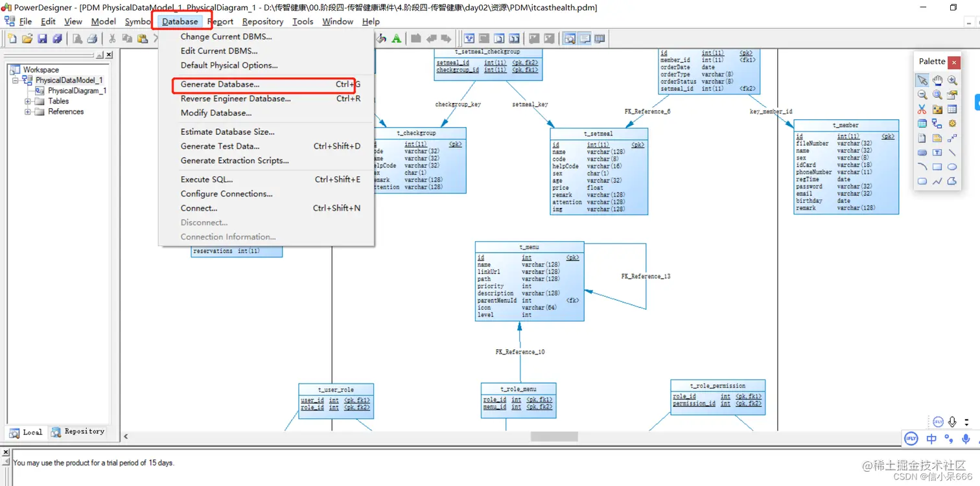980x486 pixels.
Task: Open the Model menu
Action: (104, 21)
